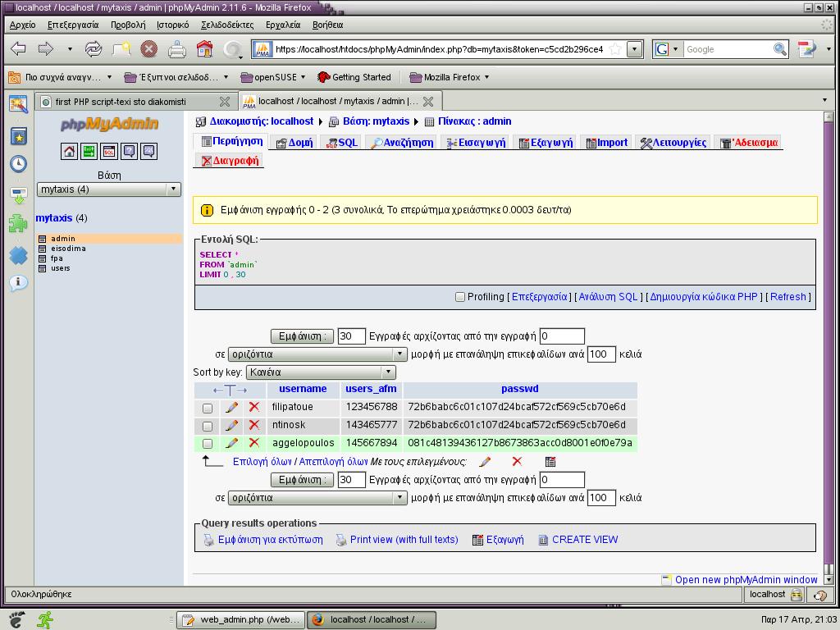Click the upper rows-to-display field with 30

(x=351, y=336)
